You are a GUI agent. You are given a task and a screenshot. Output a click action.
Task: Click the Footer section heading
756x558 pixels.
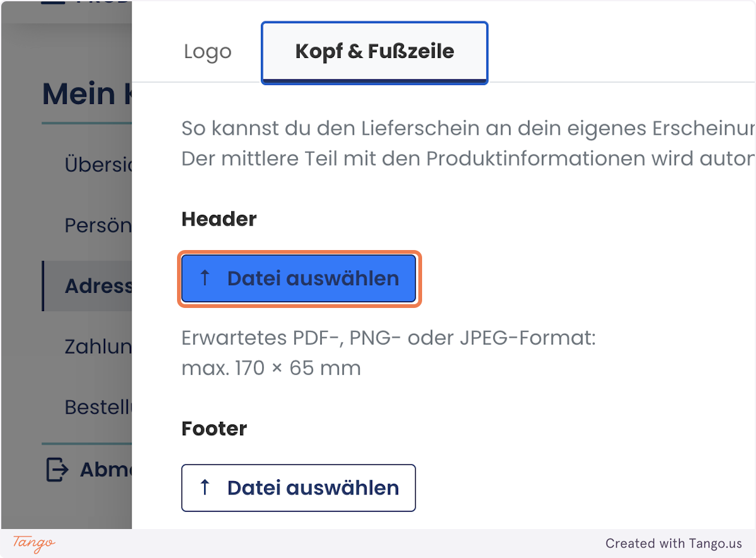click(214, 428)
